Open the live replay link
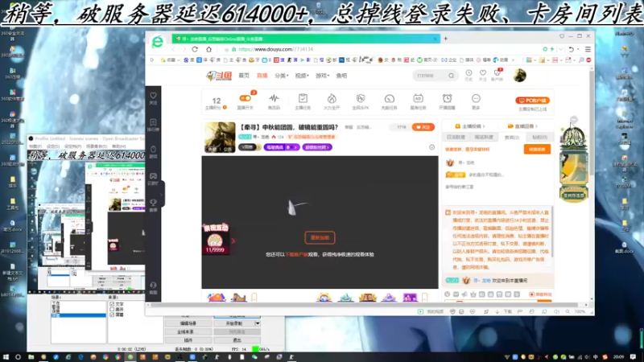Viewport: 644px width, 362px height. (522, 126)
